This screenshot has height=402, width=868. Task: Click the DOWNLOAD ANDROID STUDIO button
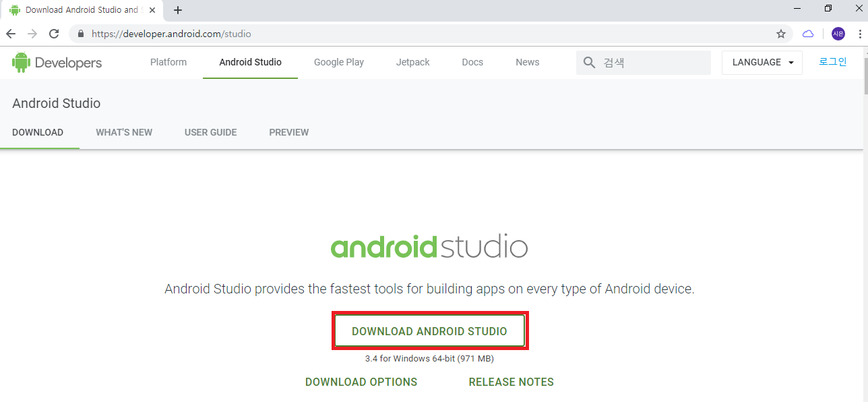[430, 331]
